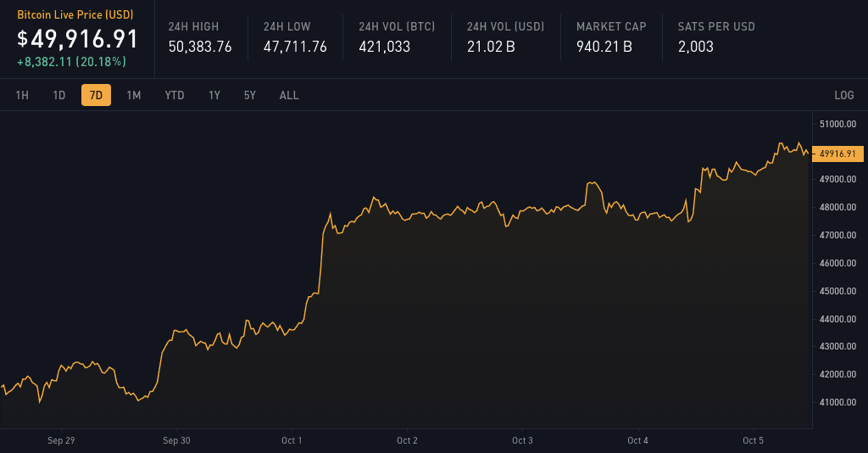
Task: Toggle LOG scale on chart
Action: tap(843, 95)
